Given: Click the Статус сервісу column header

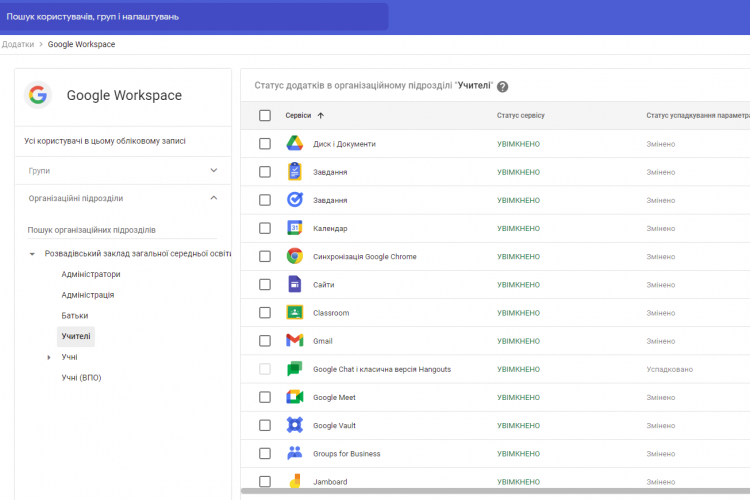Looking at the screenshot, I should (x=520, y=115).
